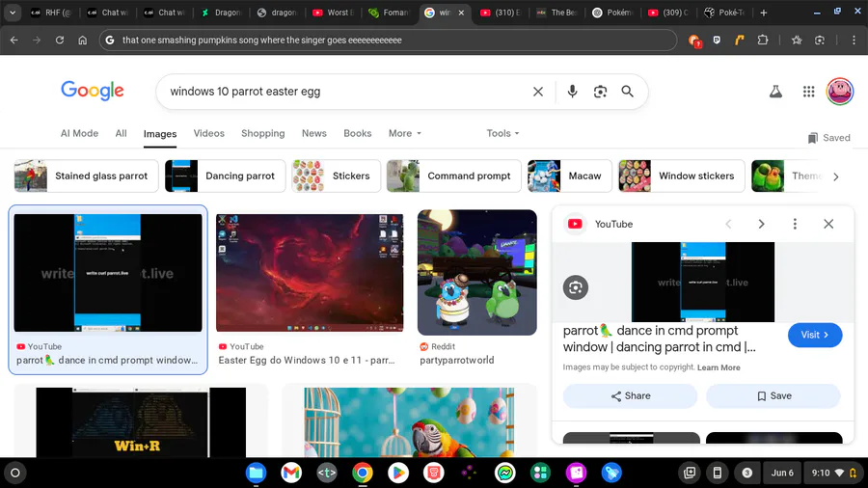Bookmark this page with the star icon
Screen dimensions: 868x488
tap(797, 40)
